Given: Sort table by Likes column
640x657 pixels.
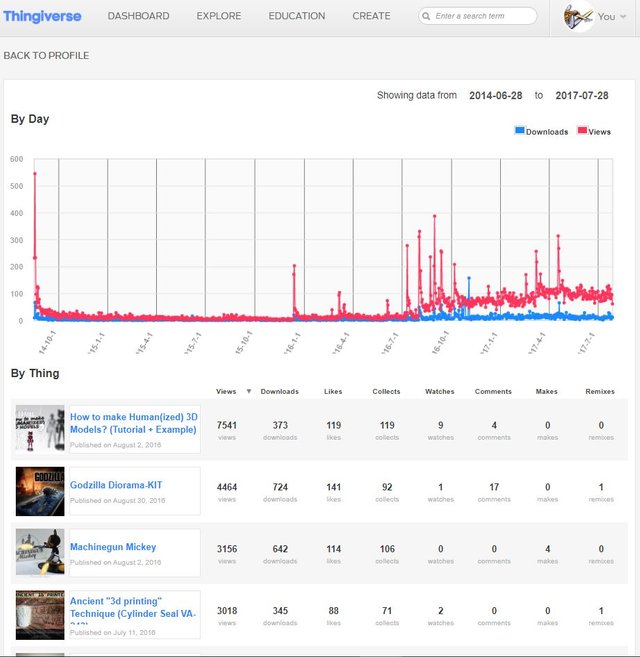Looking at the screenshot, I should click(x=333, y=391).
